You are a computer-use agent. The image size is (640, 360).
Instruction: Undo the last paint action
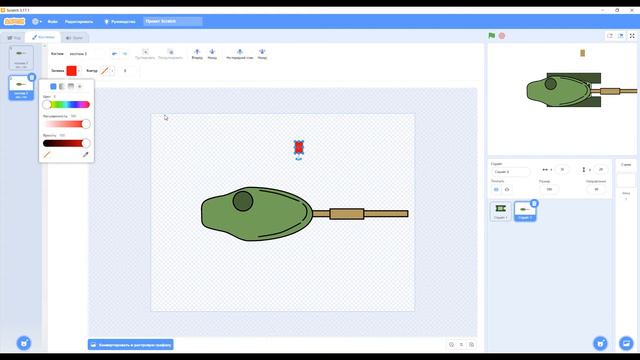pyautogui.click(x=114, y=53)
